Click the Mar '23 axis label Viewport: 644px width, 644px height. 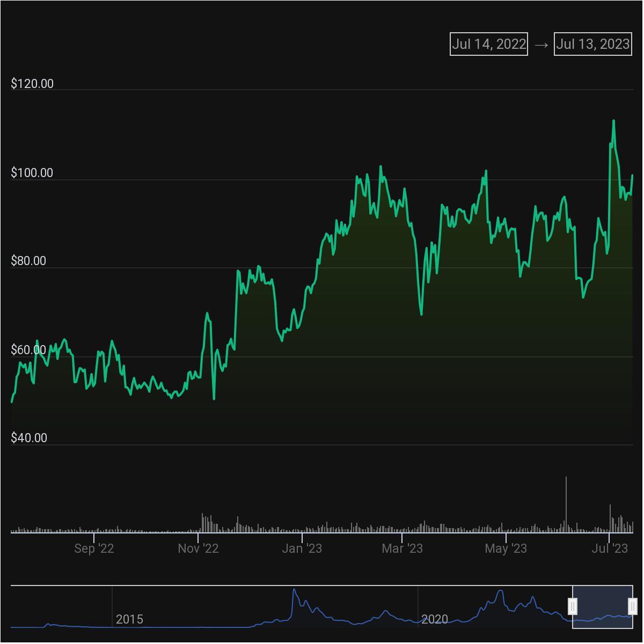402,548
